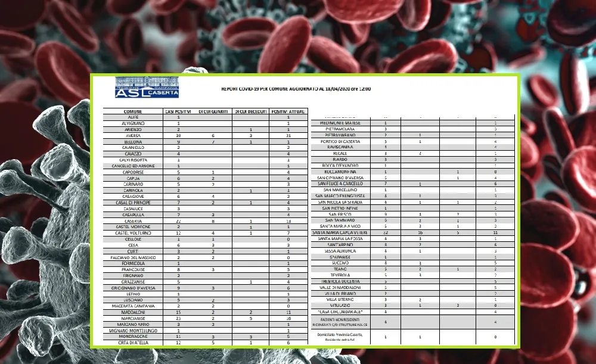Click the CASTEL VOLTURNO comune cell

point(133,233)
